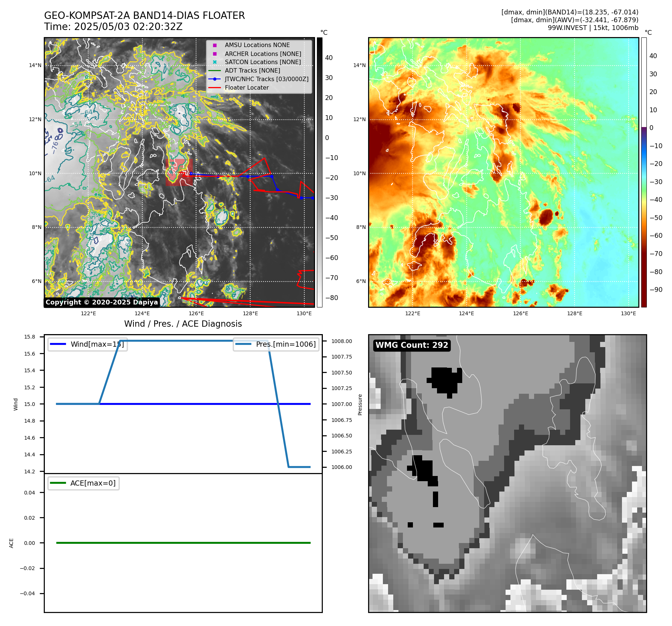Click the 'Wind[max=15]' legend label

(97, 344)
